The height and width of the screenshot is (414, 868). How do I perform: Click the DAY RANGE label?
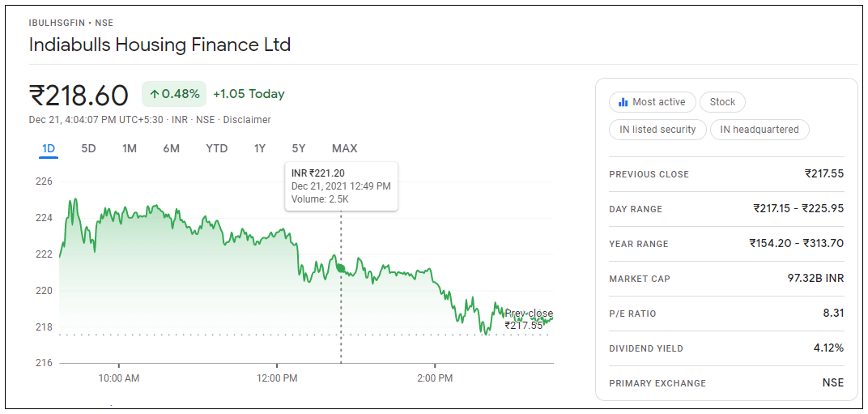[636, 210]
